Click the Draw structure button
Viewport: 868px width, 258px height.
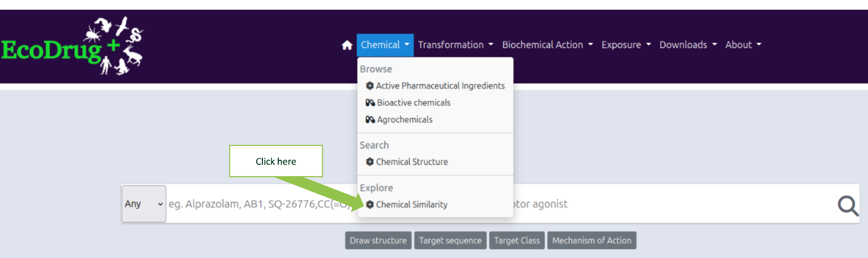coord(379,240)
